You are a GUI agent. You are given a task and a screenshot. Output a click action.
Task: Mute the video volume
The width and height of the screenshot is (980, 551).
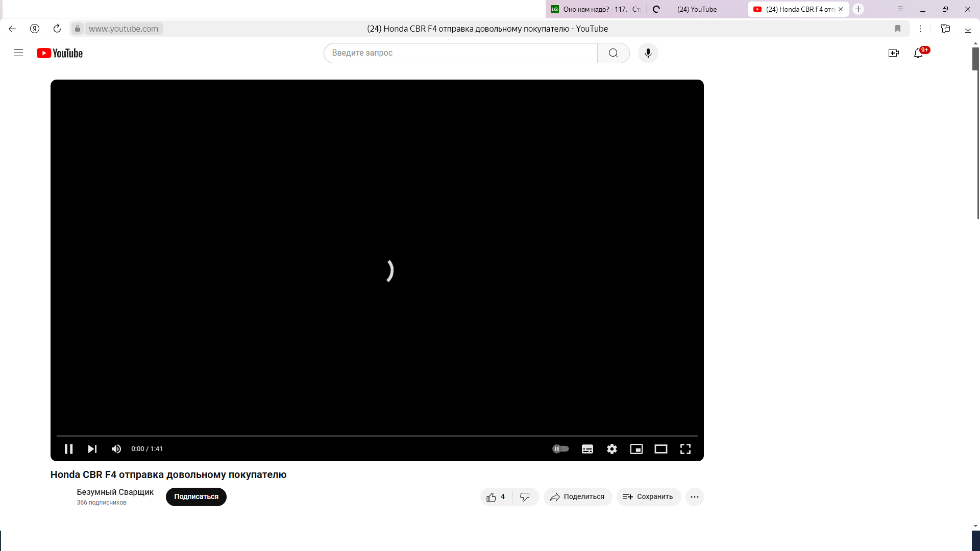(x=116, y=449)
